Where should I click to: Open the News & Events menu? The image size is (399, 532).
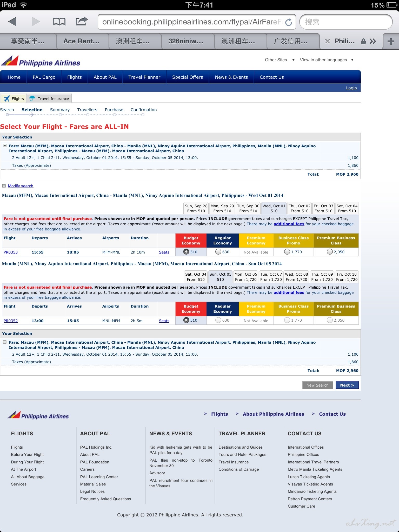click(x=231, y=77)
